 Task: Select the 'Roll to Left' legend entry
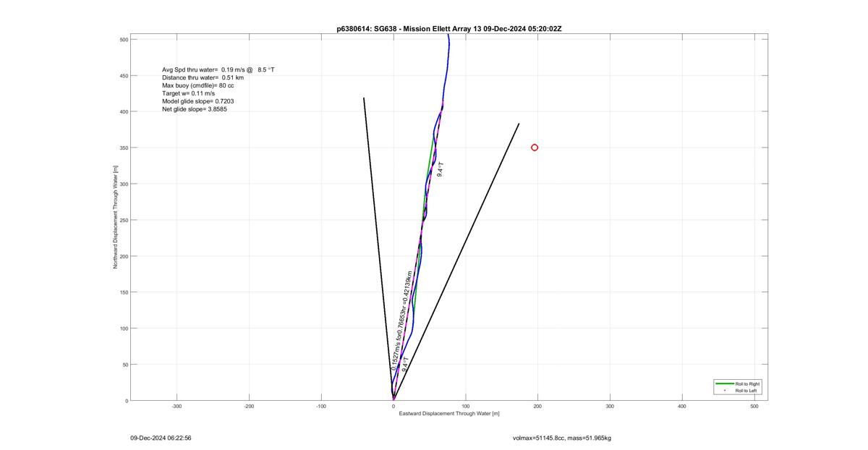click(x=746, y=391)
